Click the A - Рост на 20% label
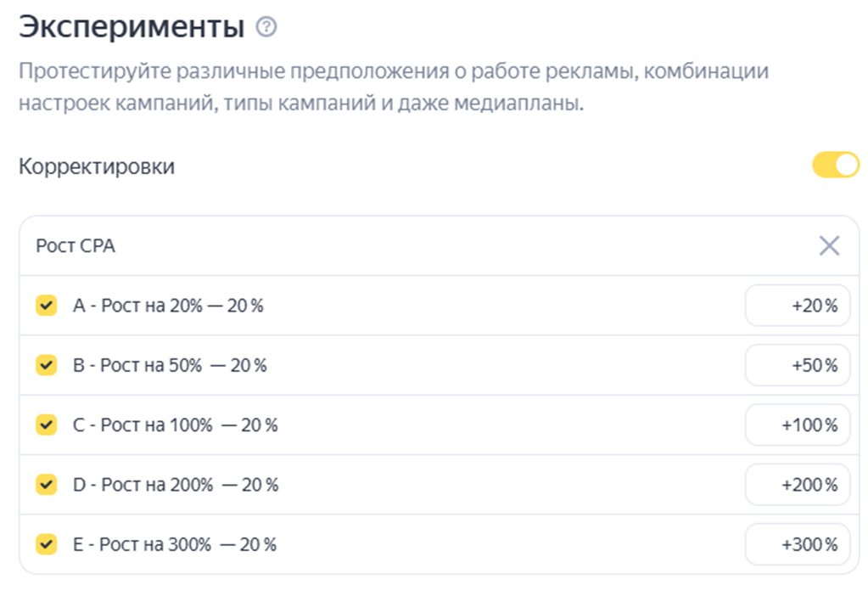Screen dimensions: 868x596 pos(168,306)
